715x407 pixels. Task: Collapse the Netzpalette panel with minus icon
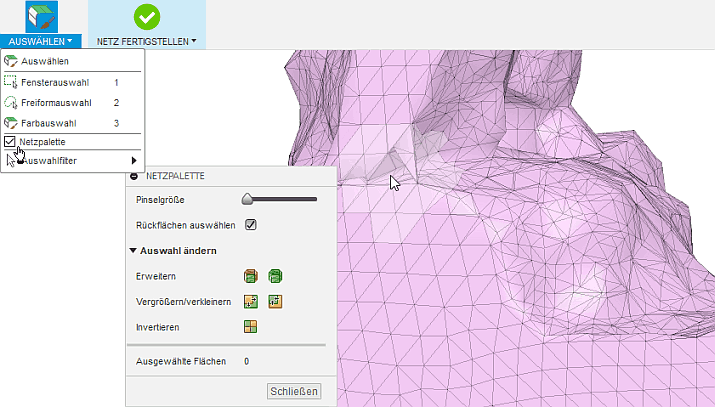point(134,175)
